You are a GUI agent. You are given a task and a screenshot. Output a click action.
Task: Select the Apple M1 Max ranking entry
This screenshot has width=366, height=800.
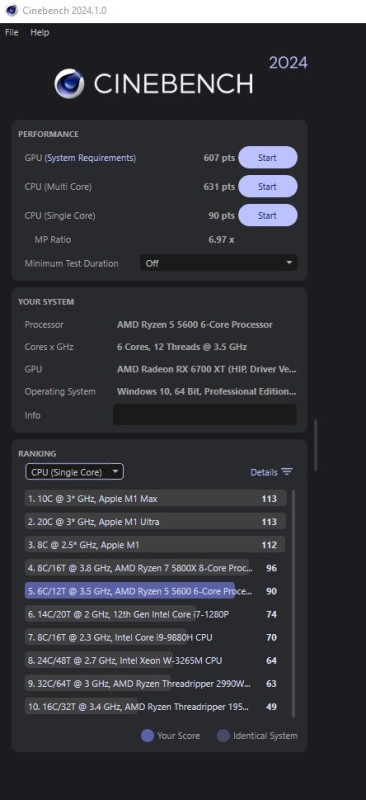point(156,498)
